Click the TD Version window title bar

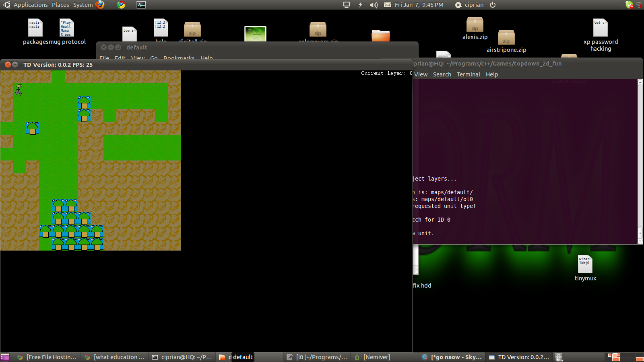(x=206, y=64)
